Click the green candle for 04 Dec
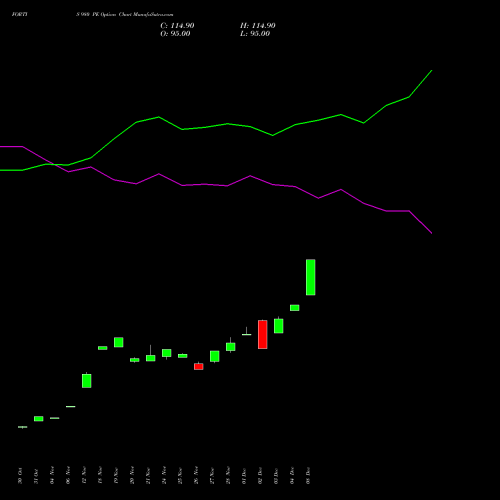The height and width of the screenshot is (500, 500). coord(295,308)
